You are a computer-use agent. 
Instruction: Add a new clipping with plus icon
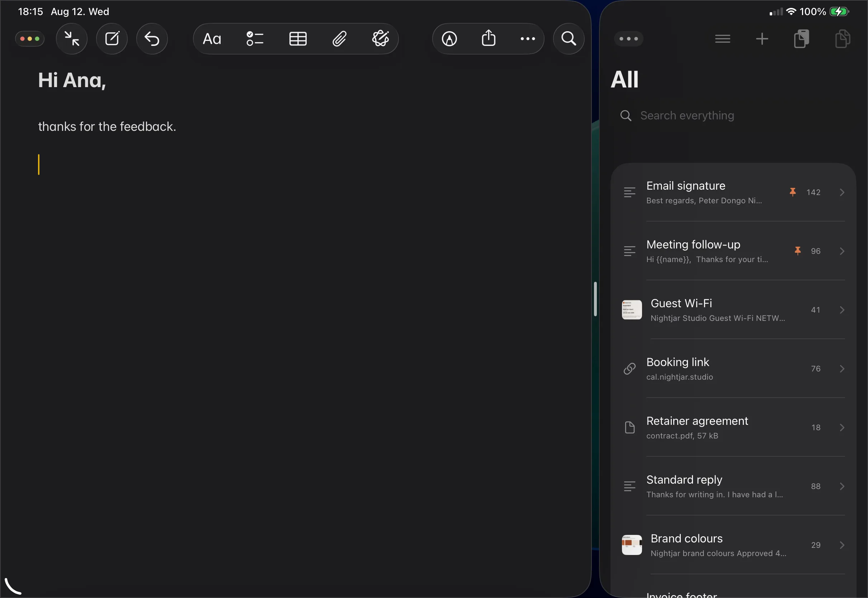[x=762, y=39]
